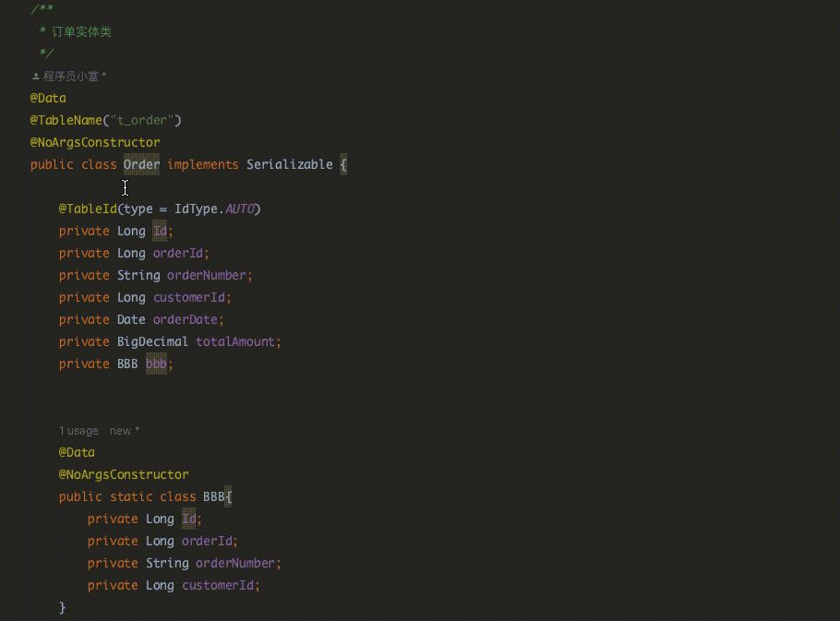Screen dimensions: 840x621
Task: Click the 'implements' keyword
Action: 202,164
